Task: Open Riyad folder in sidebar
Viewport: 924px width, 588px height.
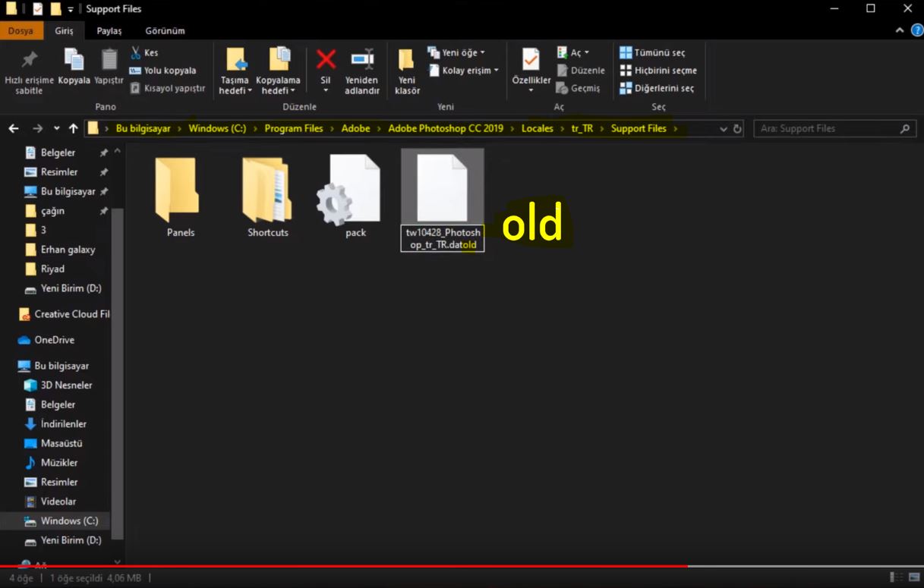Action: click(52, 269)
